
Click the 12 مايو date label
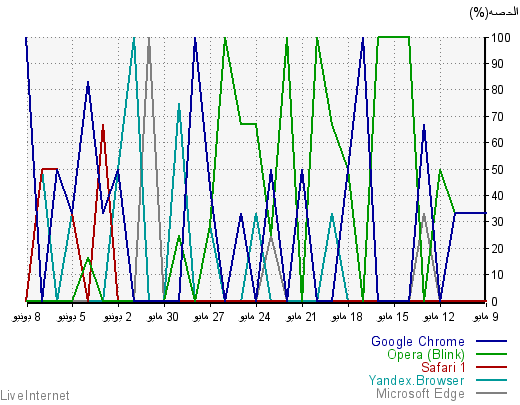[439, 317]
